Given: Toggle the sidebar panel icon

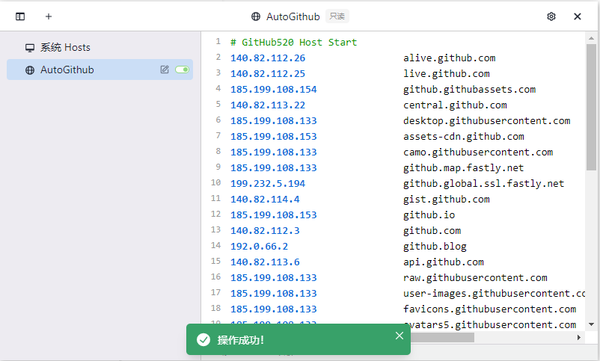Looking at the screenshot, I should click(20, 16).
